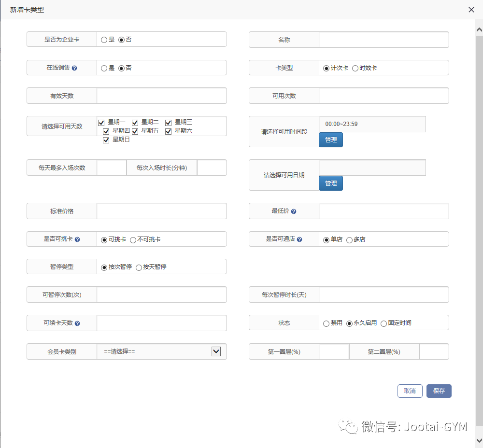Click the 取消 button
This screenshot has height=448, width=483.
coord(410,391)
